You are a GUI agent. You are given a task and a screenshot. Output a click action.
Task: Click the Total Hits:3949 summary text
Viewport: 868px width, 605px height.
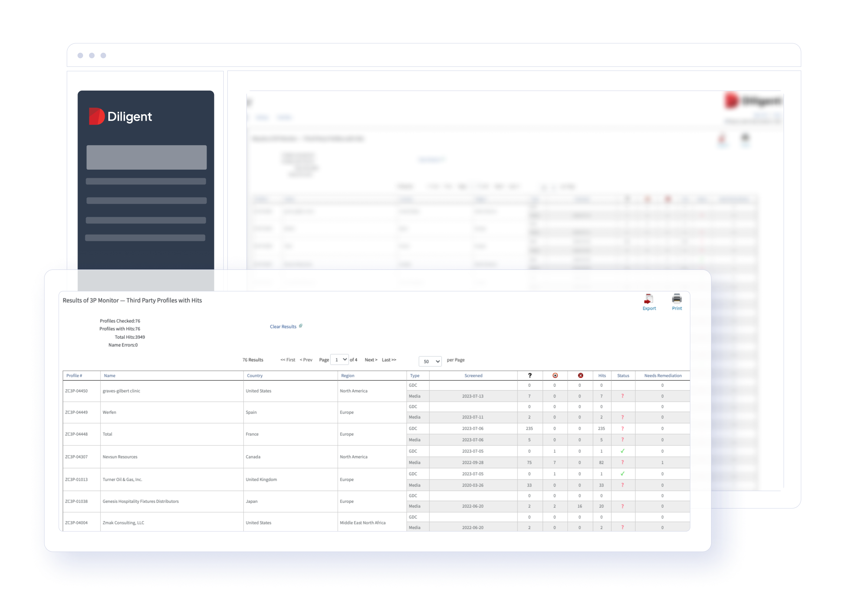pos(130,337)
